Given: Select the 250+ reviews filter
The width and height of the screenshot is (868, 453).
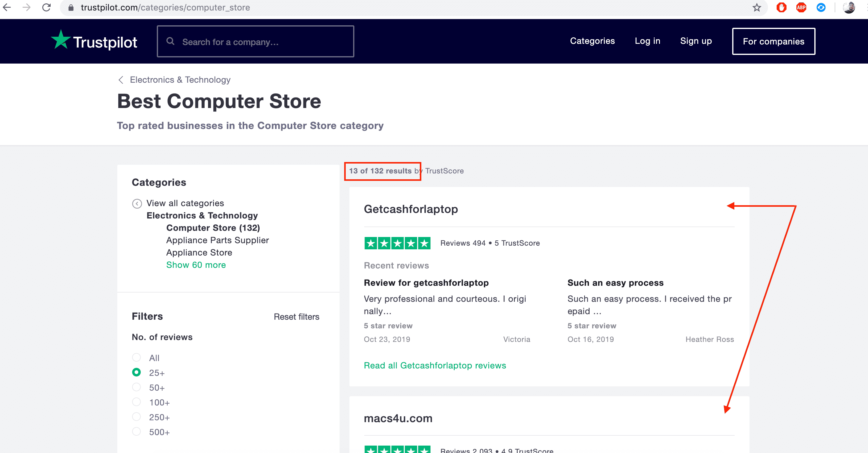Looking at the screenshot, I should (136, 416).
